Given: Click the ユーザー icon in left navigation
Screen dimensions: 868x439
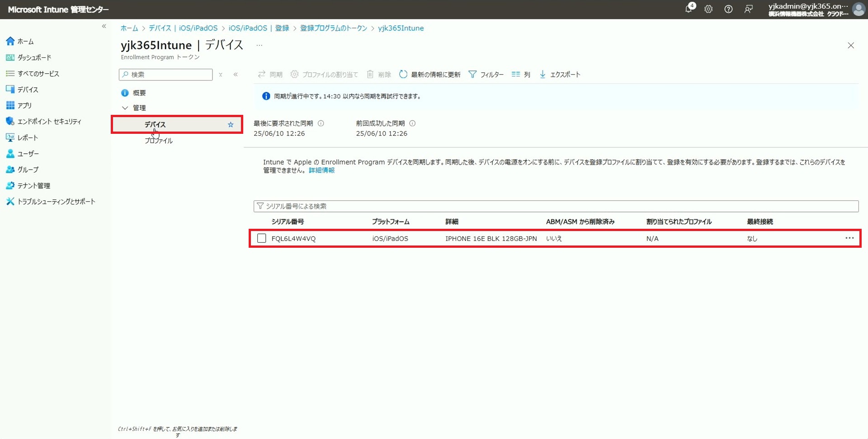Looking at the screenshot, I should click(x=10, y=154).
